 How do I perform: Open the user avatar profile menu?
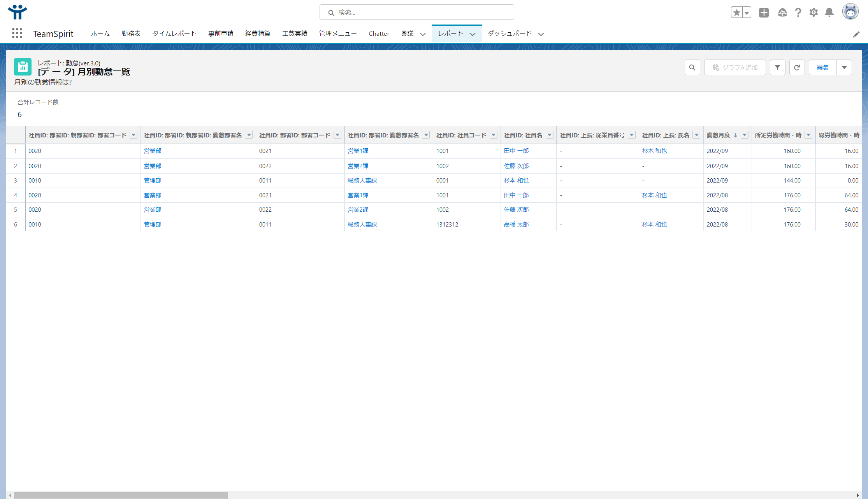[850, 12]
